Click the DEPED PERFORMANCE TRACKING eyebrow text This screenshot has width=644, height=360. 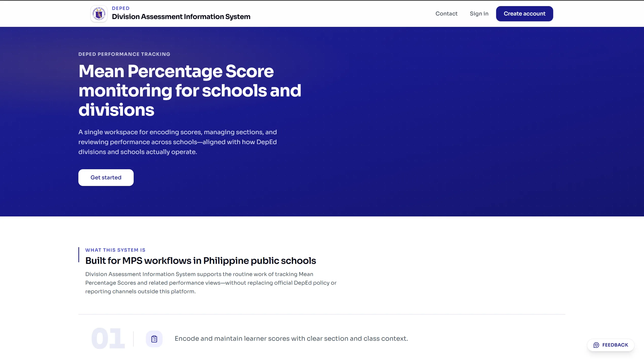coord(124,54)
